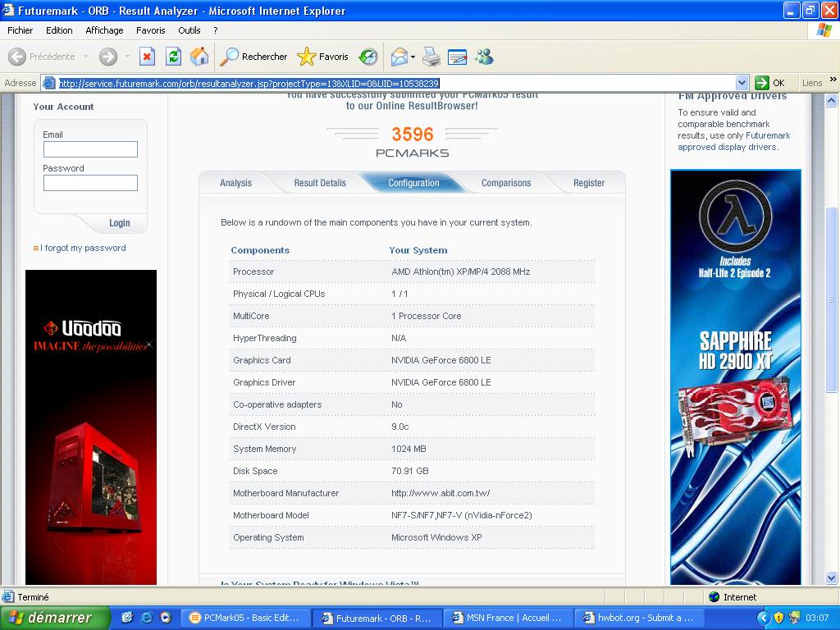Screen dimensions: 840x630
Task: Print page using printer icon
Action: pos(431,57)
